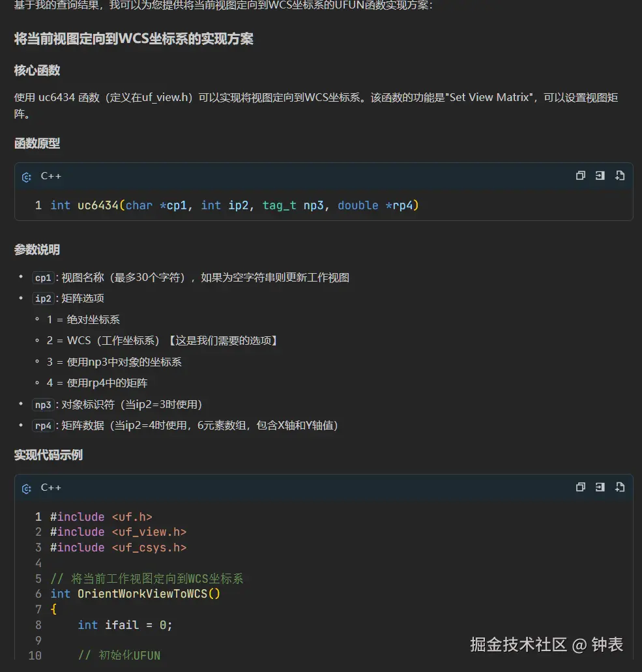642x672 pixels.
Task: Click line number 6 beside OrientWorkViewToWCS
Action: tap(38, 594)
